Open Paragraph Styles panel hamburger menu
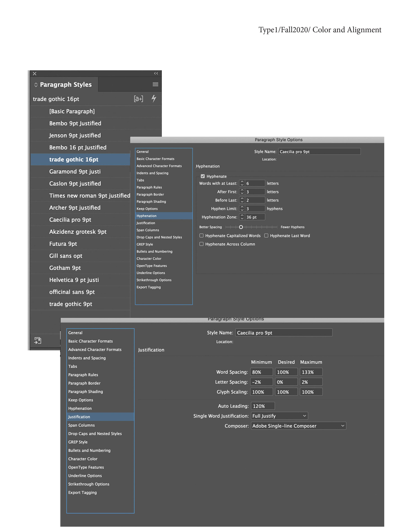The height and width of the screenshot is (532, 411). click(x=155, y=84)
